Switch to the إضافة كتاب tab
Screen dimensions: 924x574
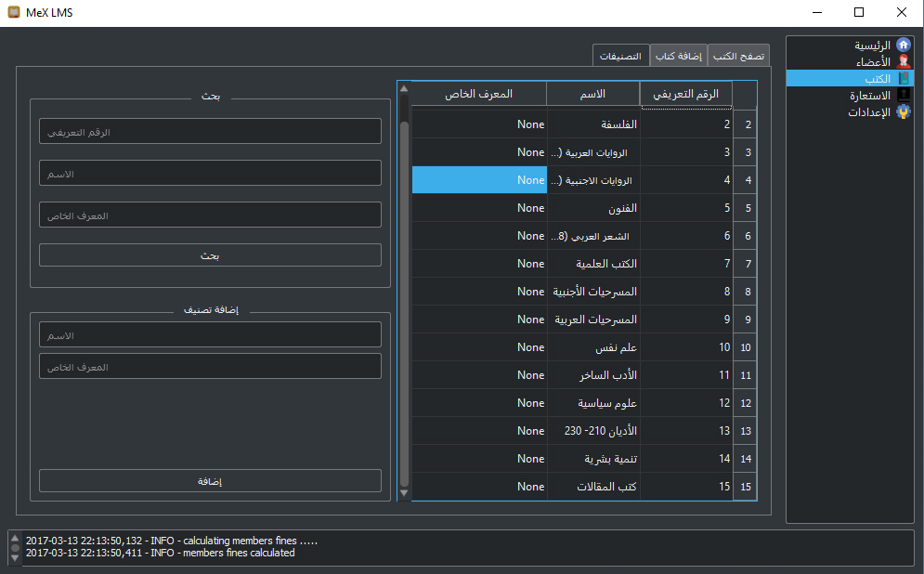coord(678,56)
